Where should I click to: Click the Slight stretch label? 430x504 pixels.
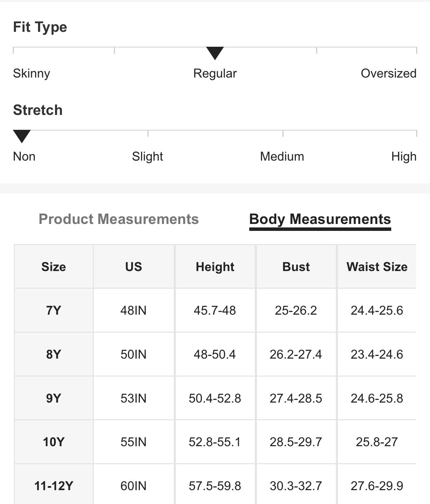(x=147, y=156)
